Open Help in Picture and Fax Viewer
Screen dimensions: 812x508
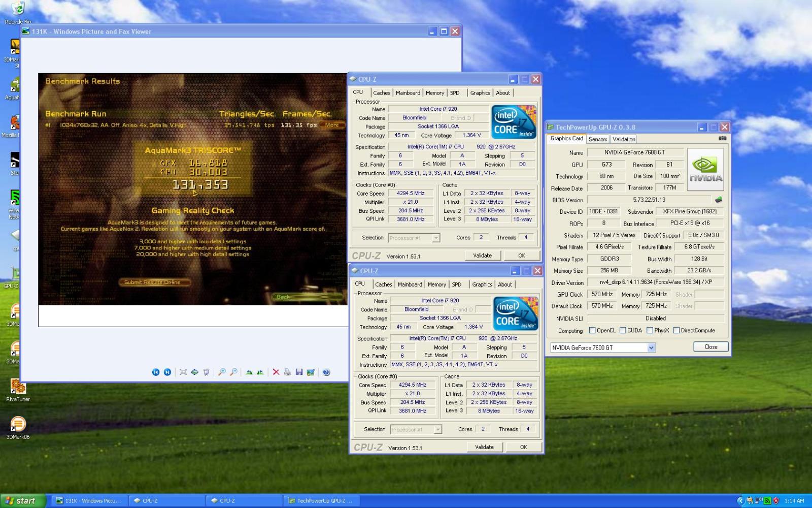(x=326, y=372)
